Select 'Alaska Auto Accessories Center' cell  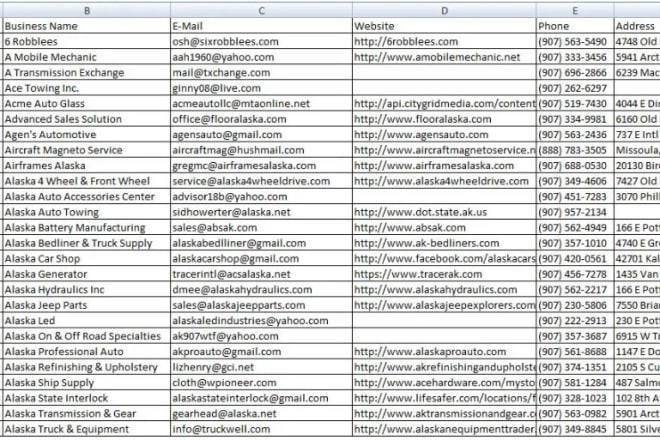tap(87, 197)
